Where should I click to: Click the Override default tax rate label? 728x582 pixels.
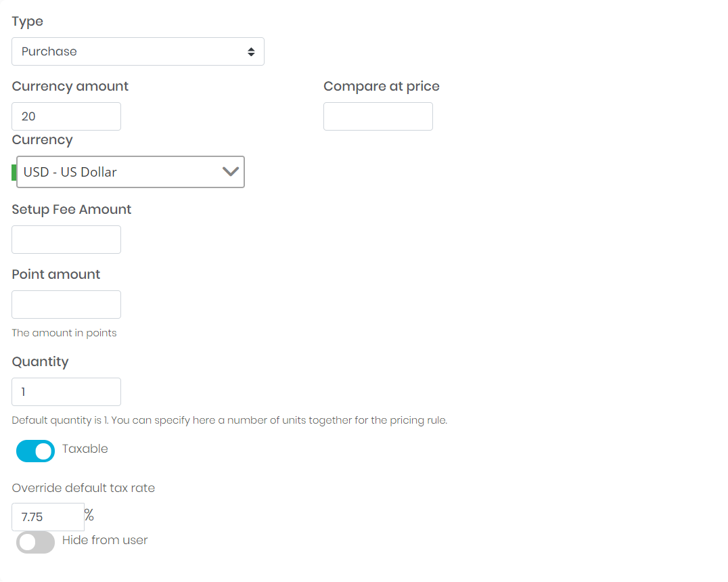pyautogui.click(x=83, y=488)
